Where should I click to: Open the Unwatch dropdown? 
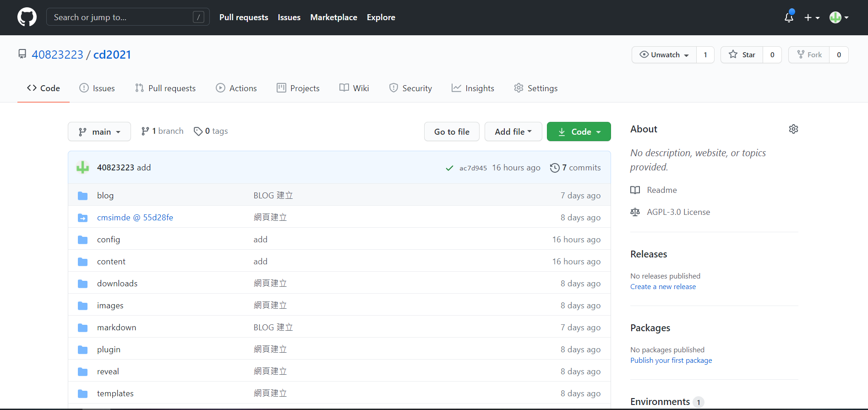pyautogui.click(x=664, y=55)
